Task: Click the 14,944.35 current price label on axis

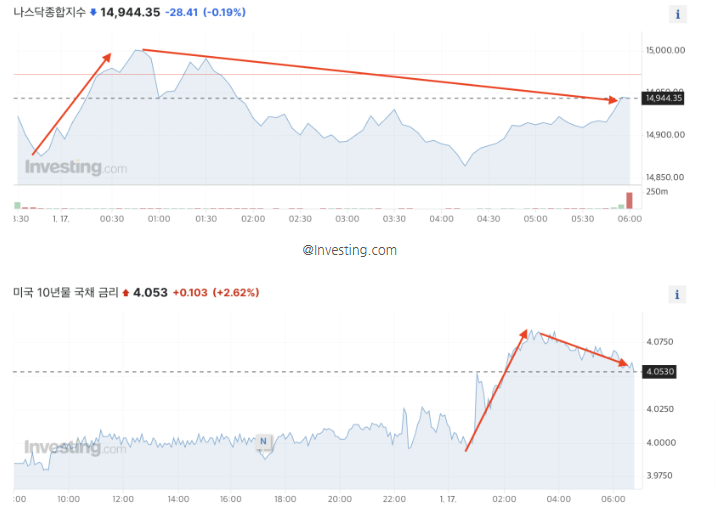Action: click(663, 98)
